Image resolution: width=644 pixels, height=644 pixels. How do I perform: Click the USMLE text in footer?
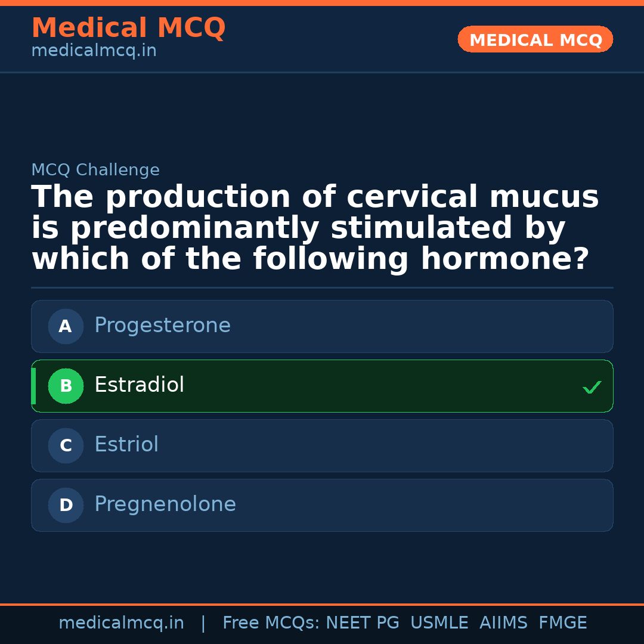pyautogui.click(x=439, y=623)
